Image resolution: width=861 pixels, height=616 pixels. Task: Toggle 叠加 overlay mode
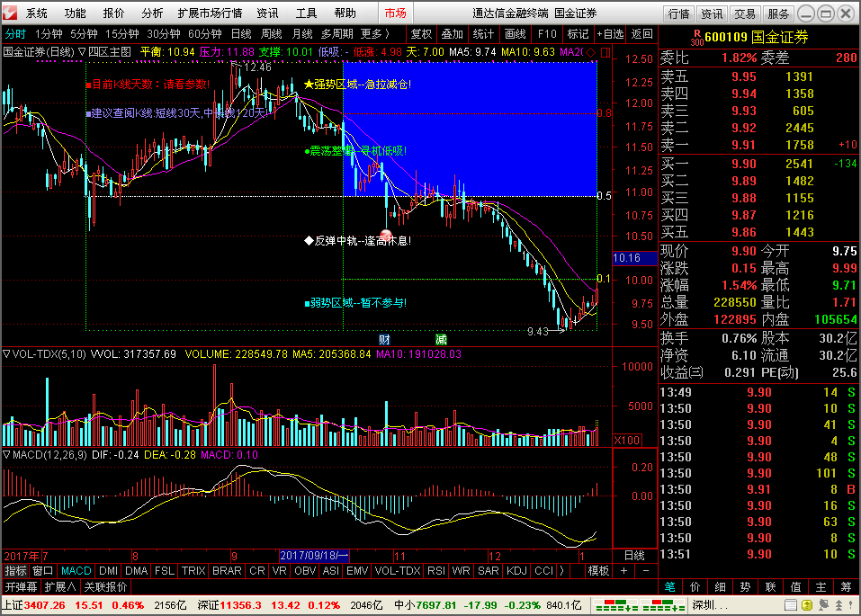coord(452,33)
